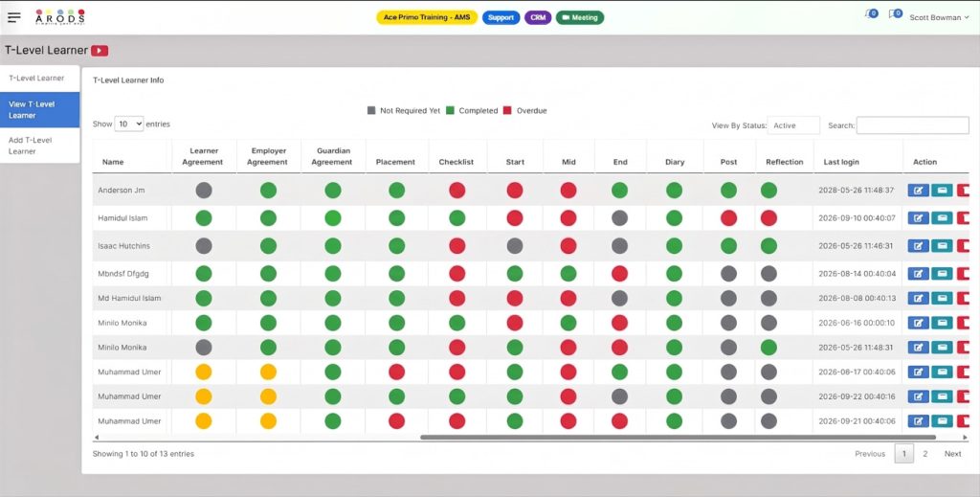Sort by the Employer Agreement column header
Screen dimensions: 980x497
click(268, 156)
